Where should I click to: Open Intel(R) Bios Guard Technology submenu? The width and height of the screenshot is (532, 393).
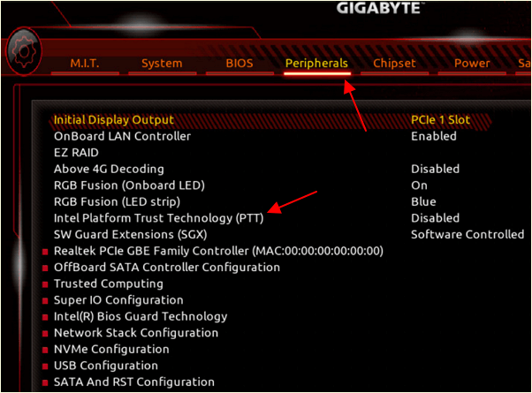pos(141,317)
